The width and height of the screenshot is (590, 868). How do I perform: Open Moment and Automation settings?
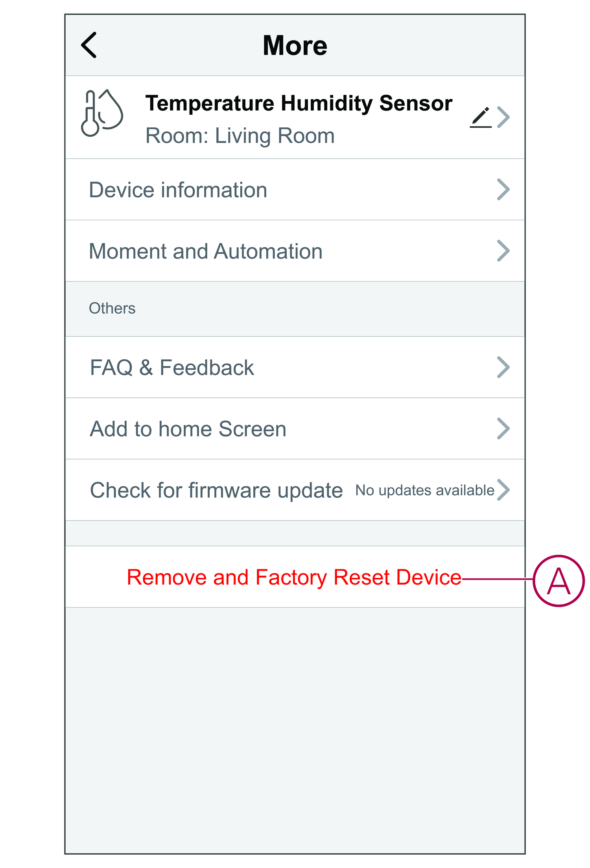206,251
